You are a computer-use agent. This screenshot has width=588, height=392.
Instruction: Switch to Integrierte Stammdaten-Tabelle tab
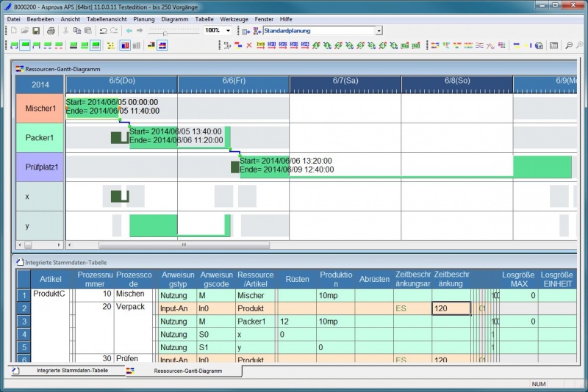[71, 371]
